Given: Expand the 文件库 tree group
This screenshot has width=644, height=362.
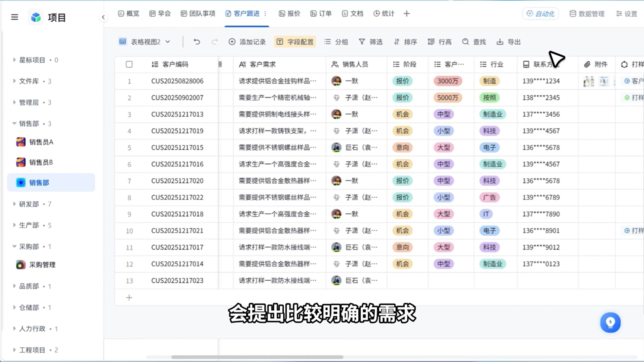Looking at the screenshot, I should 14,81.
